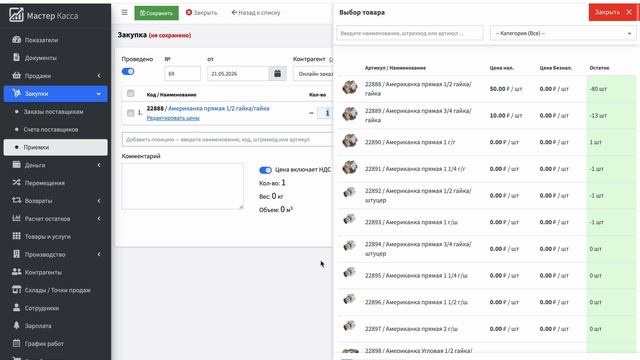The image size is (640, 360).
Task: Expand the Производство submenu chevron
Action: point(99,254)
